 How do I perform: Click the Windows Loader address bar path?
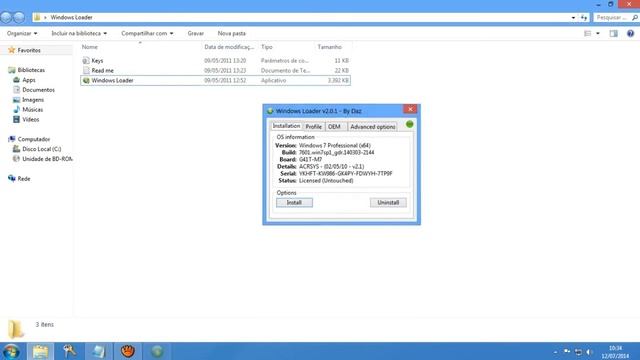pyautogui.click(x=71, y=18)
